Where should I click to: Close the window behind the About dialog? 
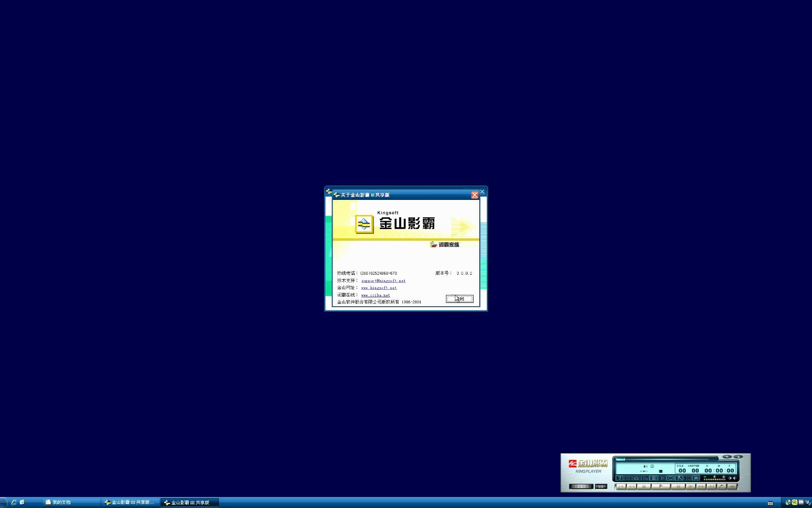click(482, 191)
